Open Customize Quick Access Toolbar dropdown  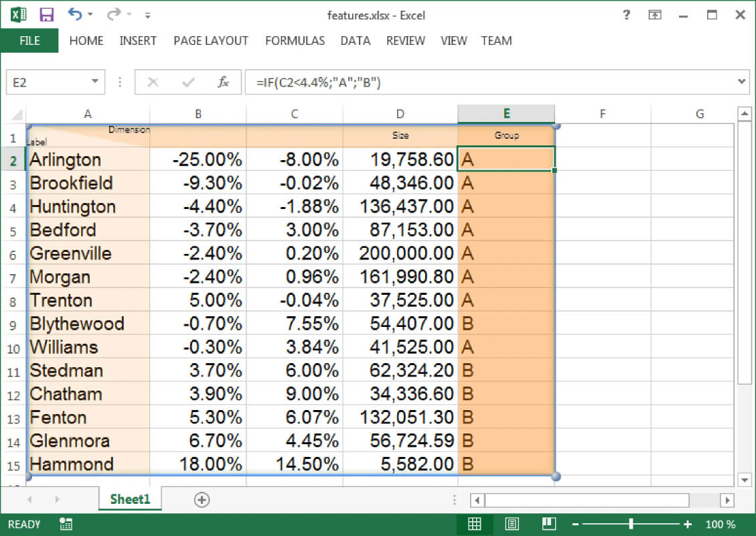(147, 15)
